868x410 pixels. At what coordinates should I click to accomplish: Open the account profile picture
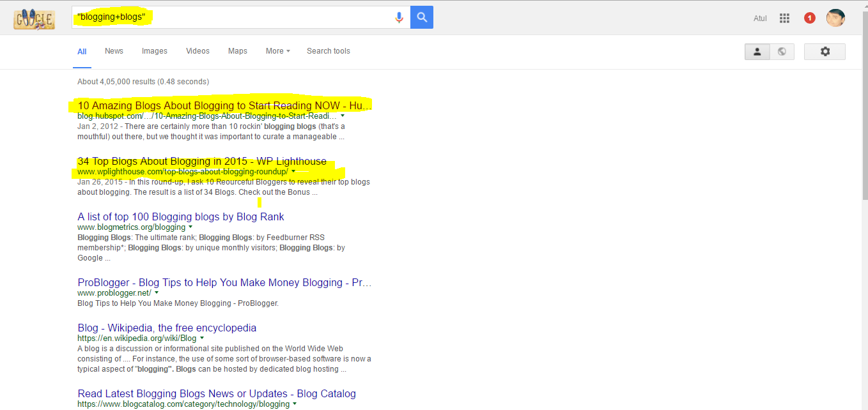pos(835,18)
